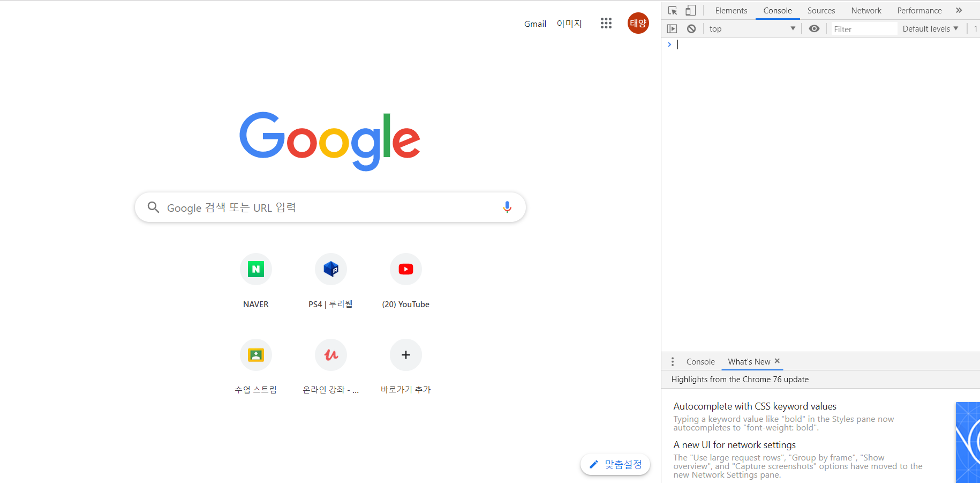980x483 pixels.
Task: Open the Gmail link
Action: pos(535,24)
